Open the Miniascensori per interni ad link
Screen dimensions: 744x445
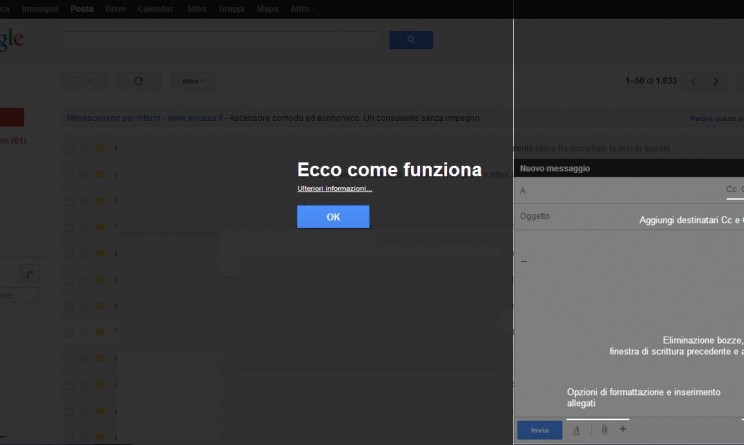(x=113, y=118)
